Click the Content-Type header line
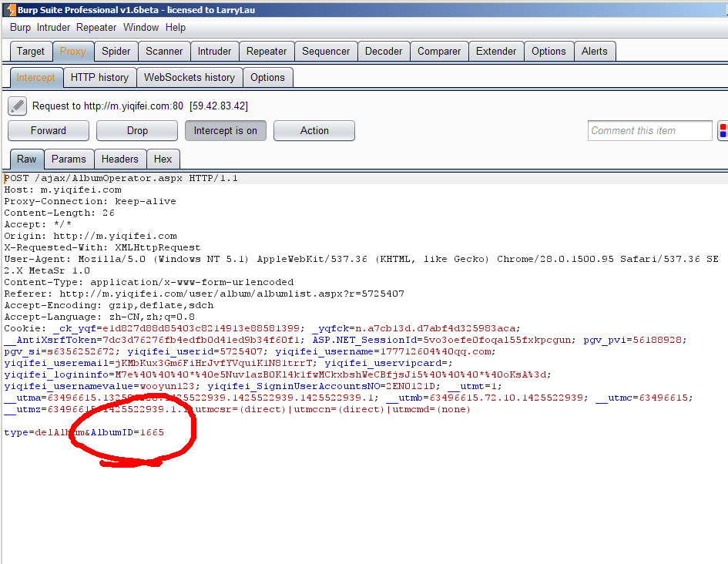The height and width of the screenshot is (564, 728). click(149, 282)
